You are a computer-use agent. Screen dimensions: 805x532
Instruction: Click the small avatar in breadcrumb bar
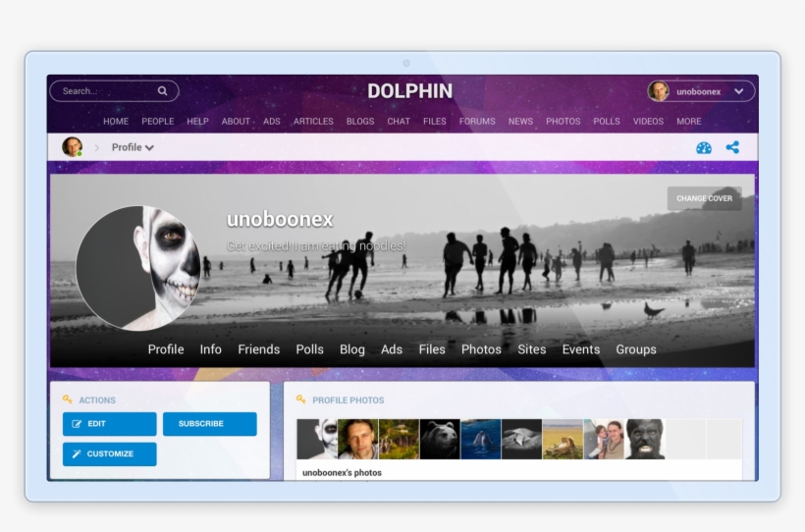(73, 147)
